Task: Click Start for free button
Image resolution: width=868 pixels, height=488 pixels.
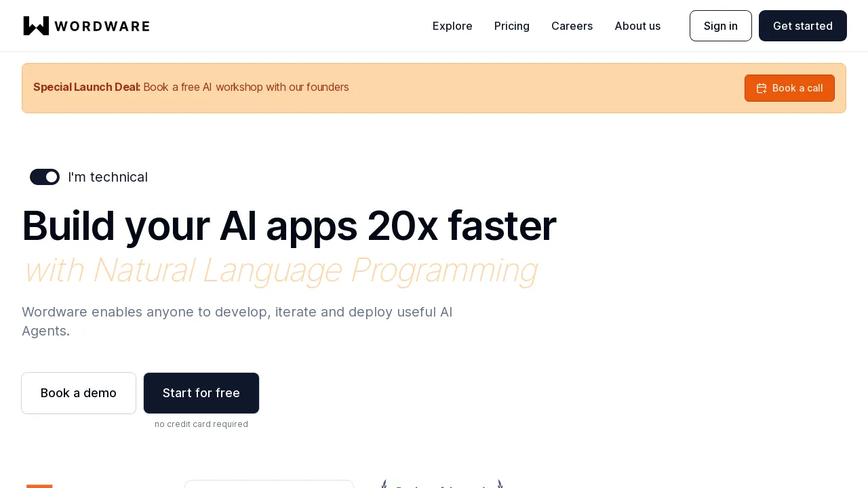Action: tap(201, 393)
